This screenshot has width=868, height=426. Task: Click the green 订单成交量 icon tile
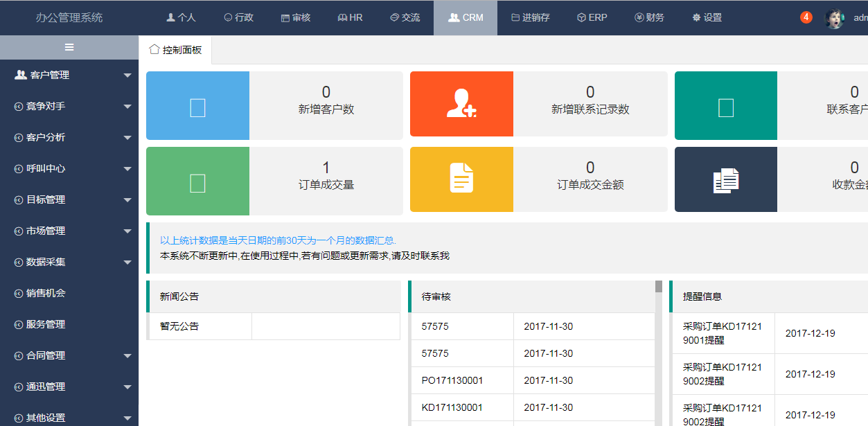point(197,181)
